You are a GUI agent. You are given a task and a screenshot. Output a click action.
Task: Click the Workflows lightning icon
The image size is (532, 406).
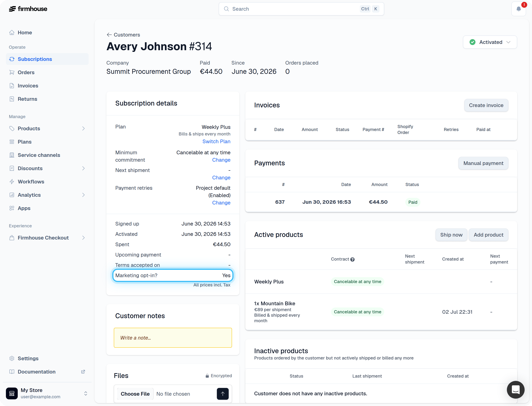12,181
